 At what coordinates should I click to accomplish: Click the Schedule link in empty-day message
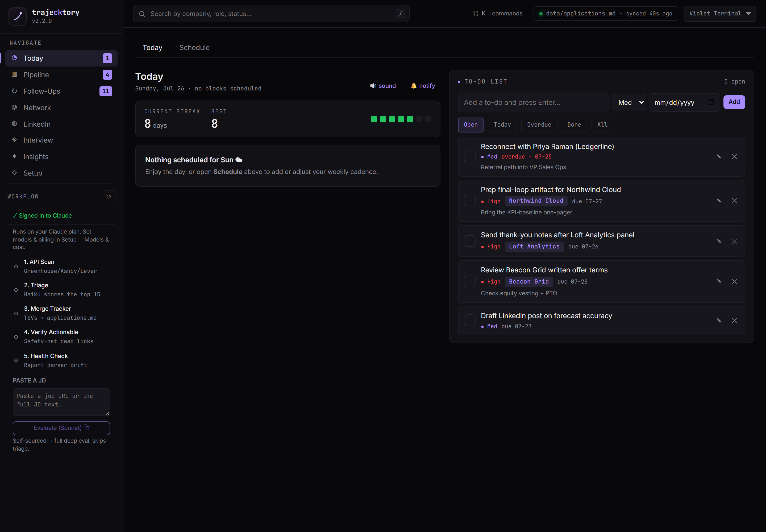[x=228, y=172]
